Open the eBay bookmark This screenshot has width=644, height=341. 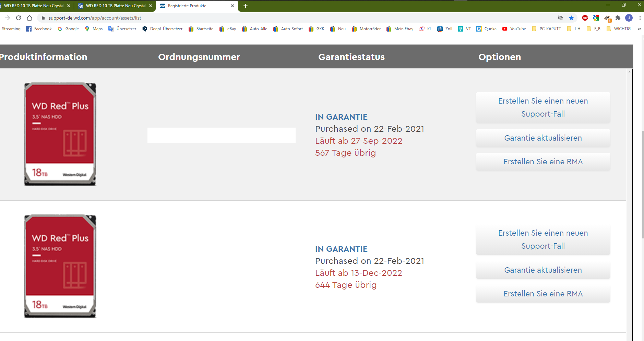tap(228, 29)
